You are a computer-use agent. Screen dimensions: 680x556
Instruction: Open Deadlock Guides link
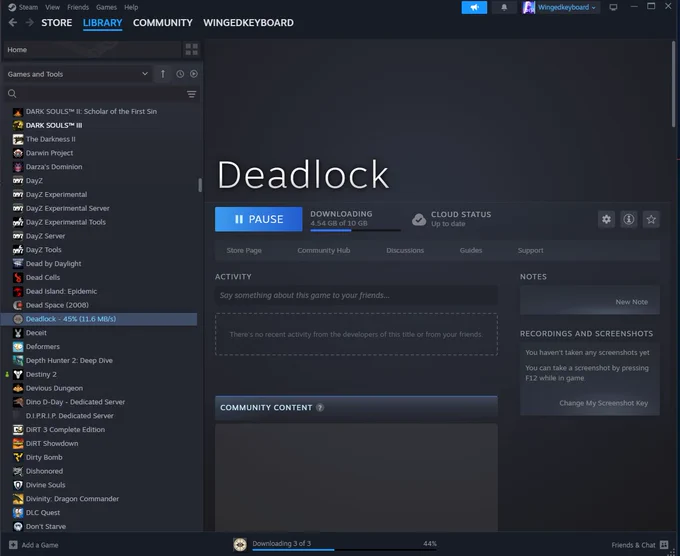[x=471, y=250]
